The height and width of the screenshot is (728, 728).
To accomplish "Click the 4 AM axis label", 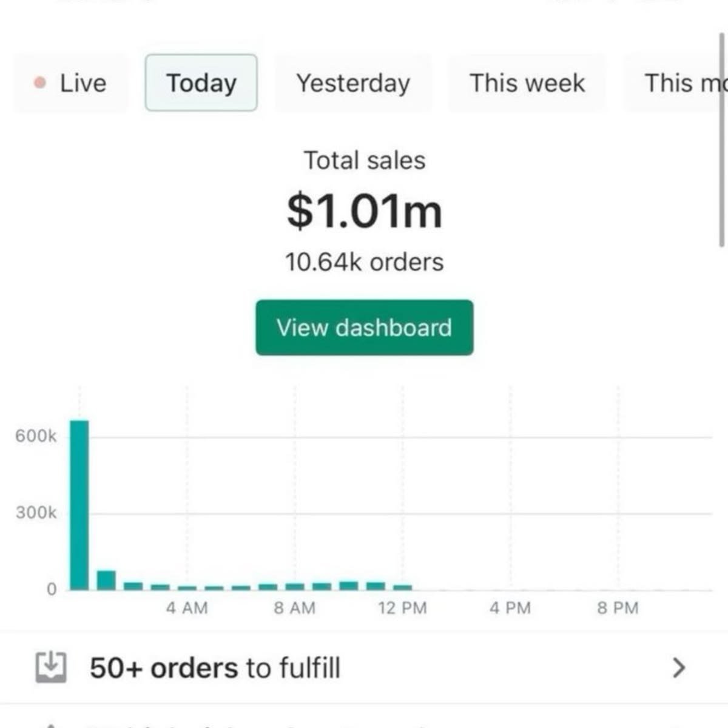I will [x=187, y=608].
